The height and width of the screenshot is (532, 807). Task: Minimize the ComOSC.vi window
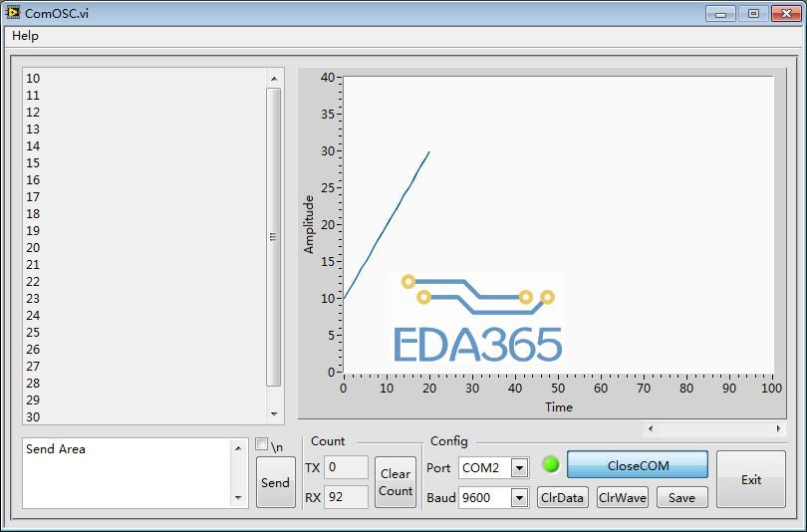pos(720,14)
